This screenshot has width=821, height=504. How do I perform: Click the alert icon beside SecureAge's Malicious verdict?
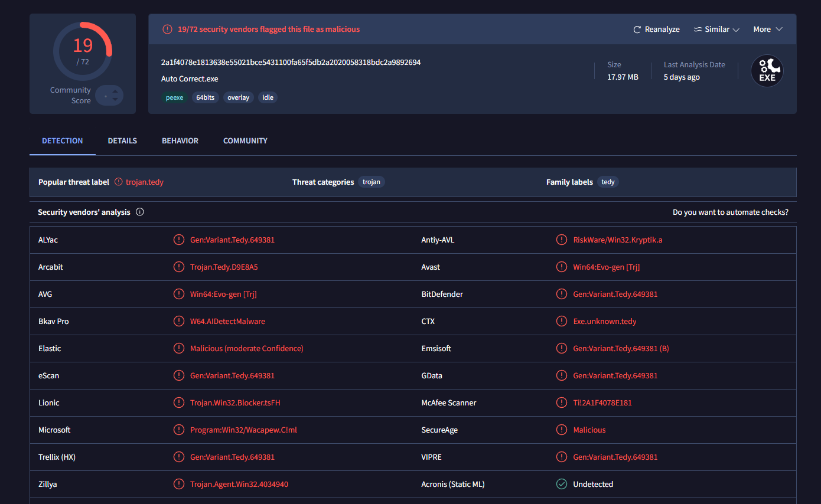tap(562, 430)
